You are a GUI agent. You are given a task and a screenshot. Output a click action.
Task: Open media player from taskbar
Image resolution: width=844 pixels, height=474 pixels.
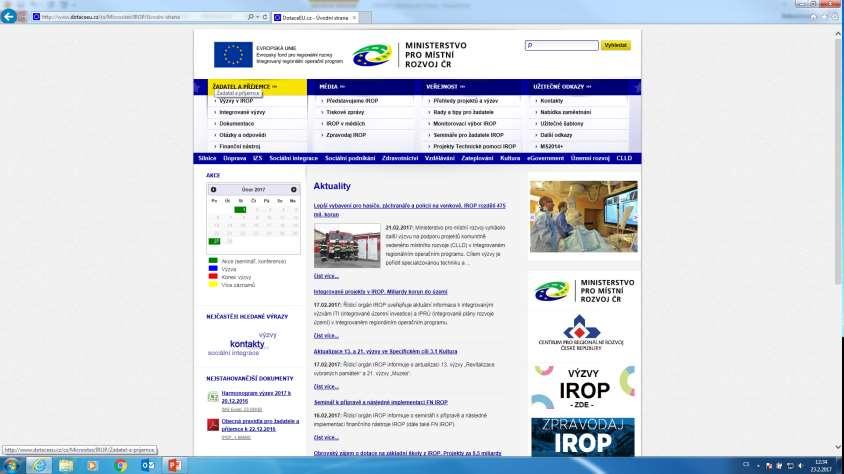[93, 465]
